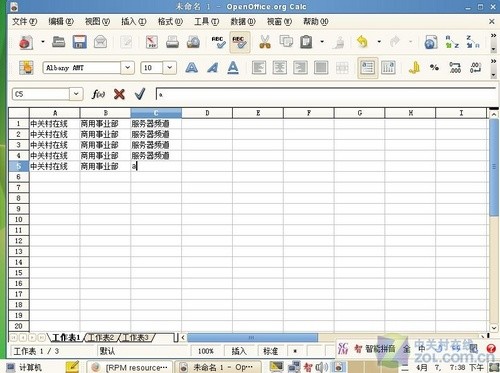
Task: Click the horizontal scrollbar thumb
Action: 252,338
